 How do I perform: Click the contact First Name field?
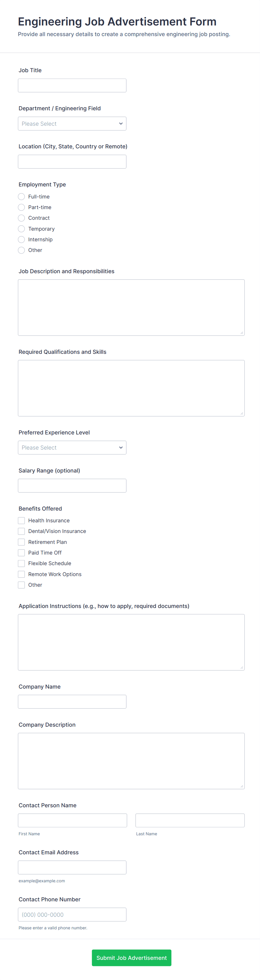point(73,820)
